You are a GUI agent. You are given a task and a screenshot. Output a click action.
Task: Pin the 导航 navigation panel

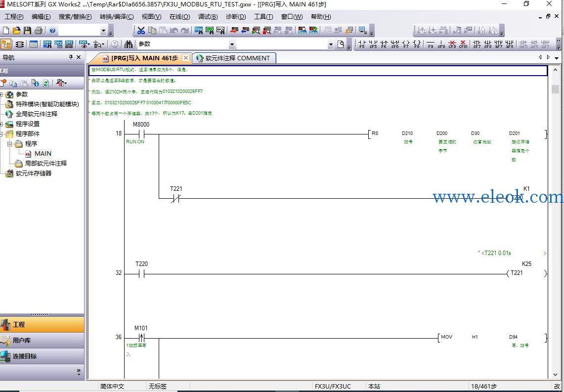[71, 57]
